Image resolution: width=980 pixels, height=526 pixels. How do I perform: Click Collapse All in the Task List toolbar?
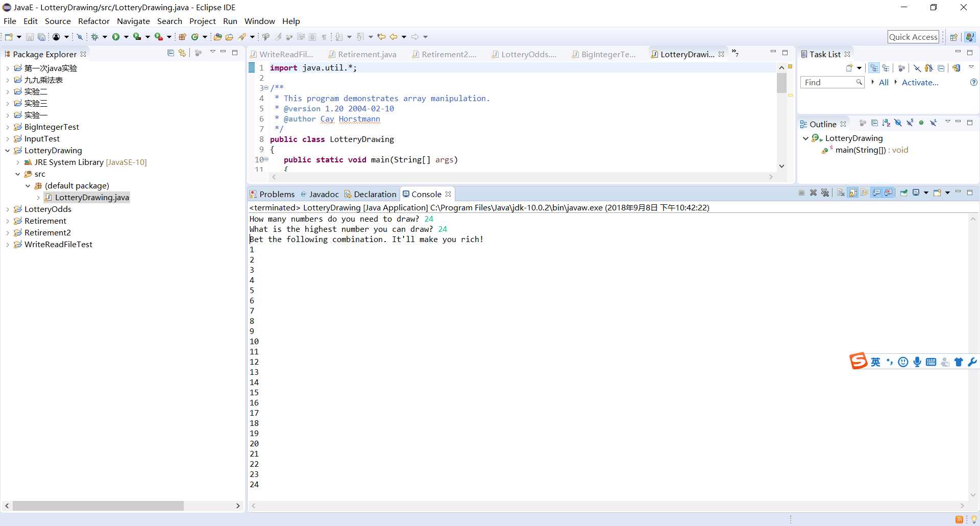click(x=941, y=68)
